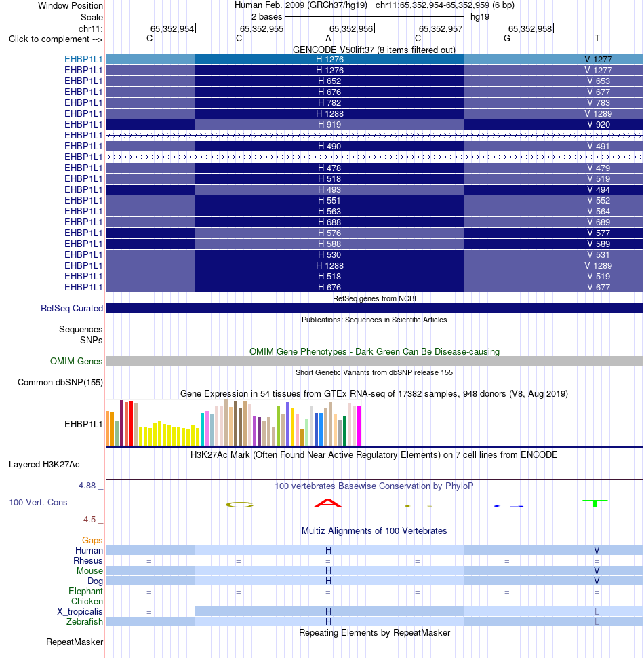Open the OMIM Gene Phenotypes track title
644x658 pixels.
(374, 351)
